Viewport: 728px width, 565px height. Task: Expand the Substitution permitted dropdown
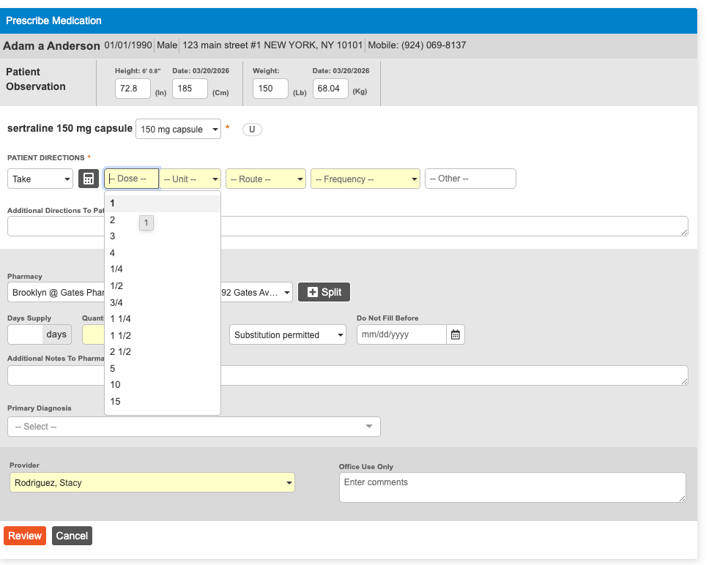pyautogui.click(x=288, y=334)
